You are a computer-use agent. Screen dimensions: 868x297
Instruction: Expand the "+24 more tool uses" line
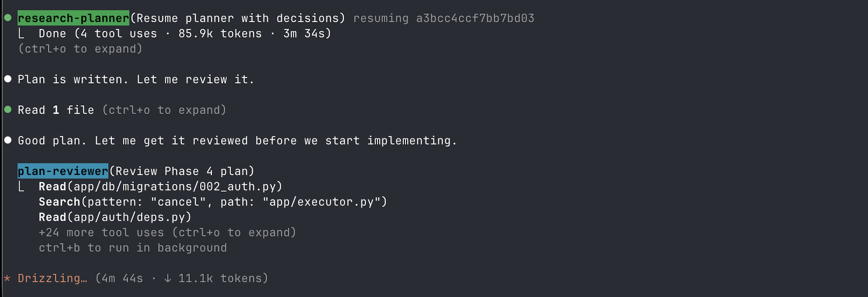point(167,233)
